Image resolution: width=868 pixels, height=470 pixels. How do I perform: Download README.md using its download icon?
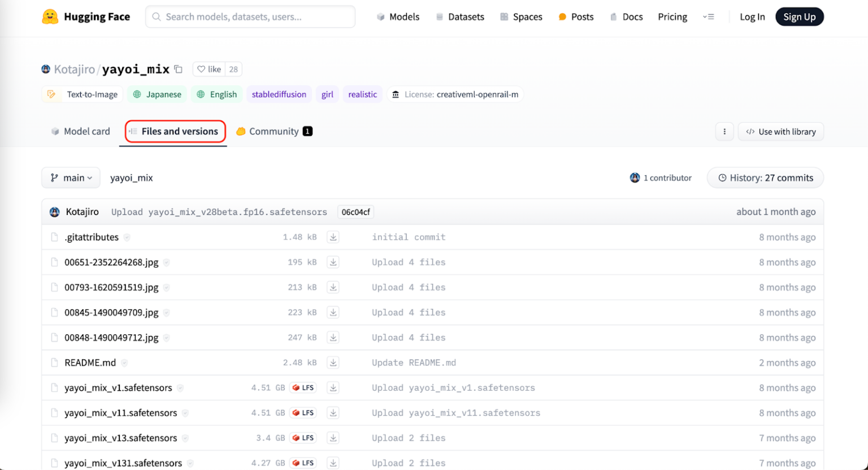[333, 363]
